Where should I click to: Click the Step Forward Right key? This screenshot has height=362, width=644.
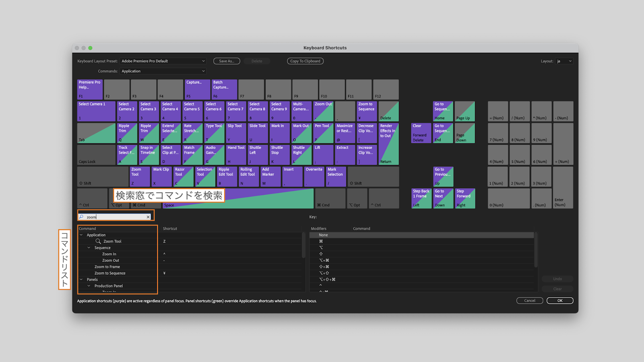(465, 198)
